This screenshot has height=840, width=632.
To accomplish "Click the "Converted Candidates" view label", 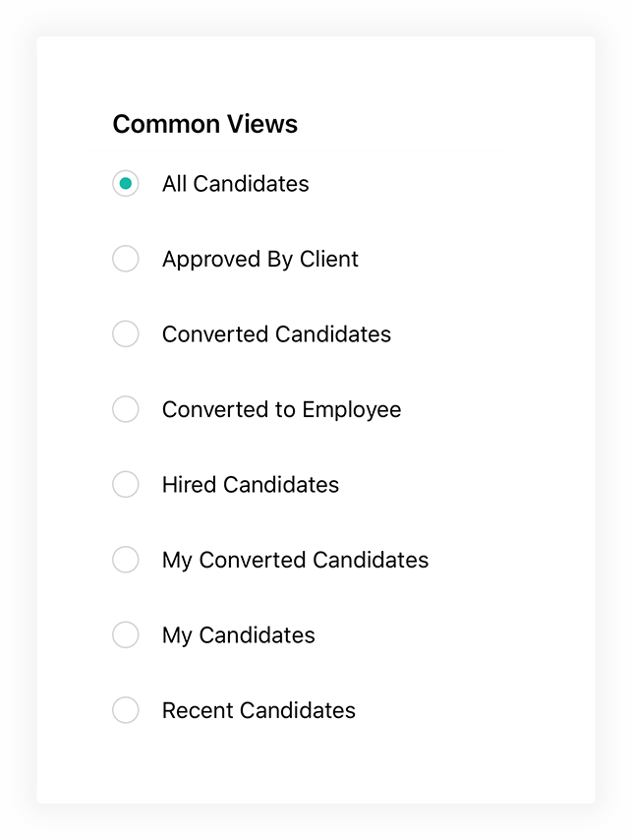I will tap(276, 334).
